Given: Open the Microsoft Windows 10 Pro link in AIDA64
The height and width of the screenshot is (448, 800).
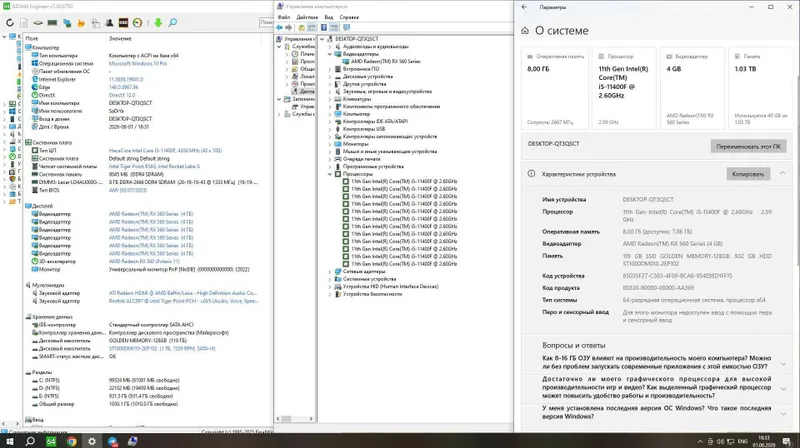Looking at the screenshot, I should tap(138, 64).
